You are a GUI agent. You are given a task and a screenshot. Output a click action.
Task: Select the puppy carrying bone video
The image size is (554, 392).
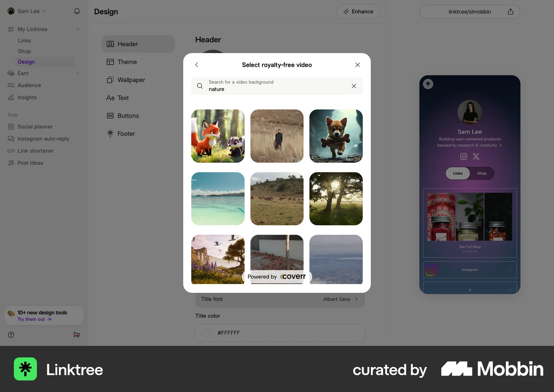(336, 136)
